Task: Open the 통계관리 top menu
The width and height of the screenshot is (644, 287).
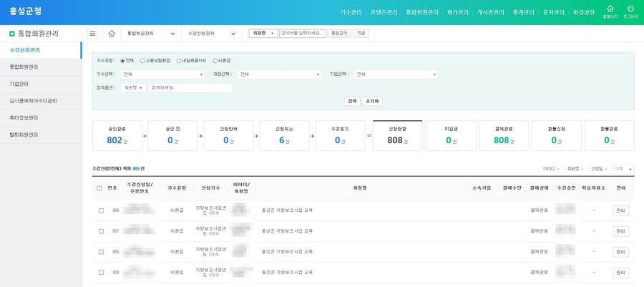Action: pyautogui.click(x=523, y=12)
